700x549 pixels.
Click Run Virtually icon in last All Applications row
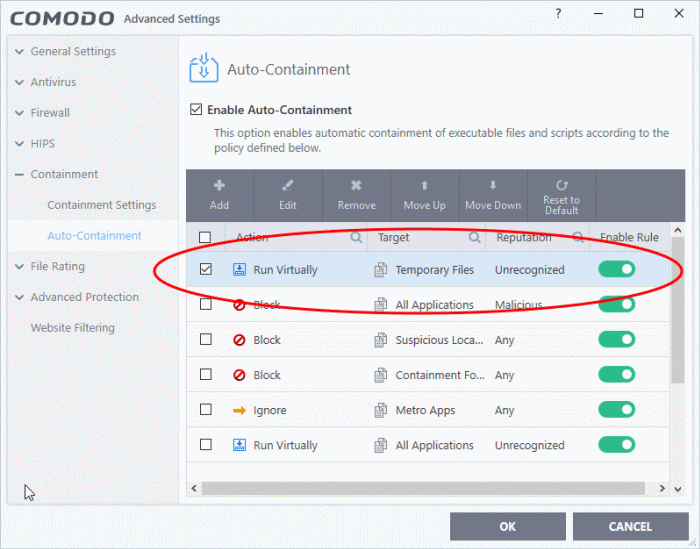(239, 445)
